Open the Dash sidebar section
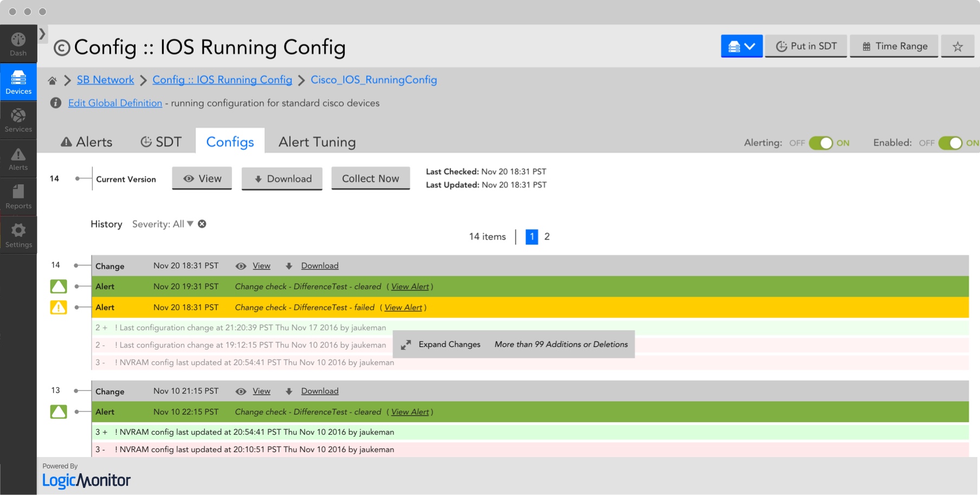The height and width of the screenshot is (495, 980). coord(18,44)
